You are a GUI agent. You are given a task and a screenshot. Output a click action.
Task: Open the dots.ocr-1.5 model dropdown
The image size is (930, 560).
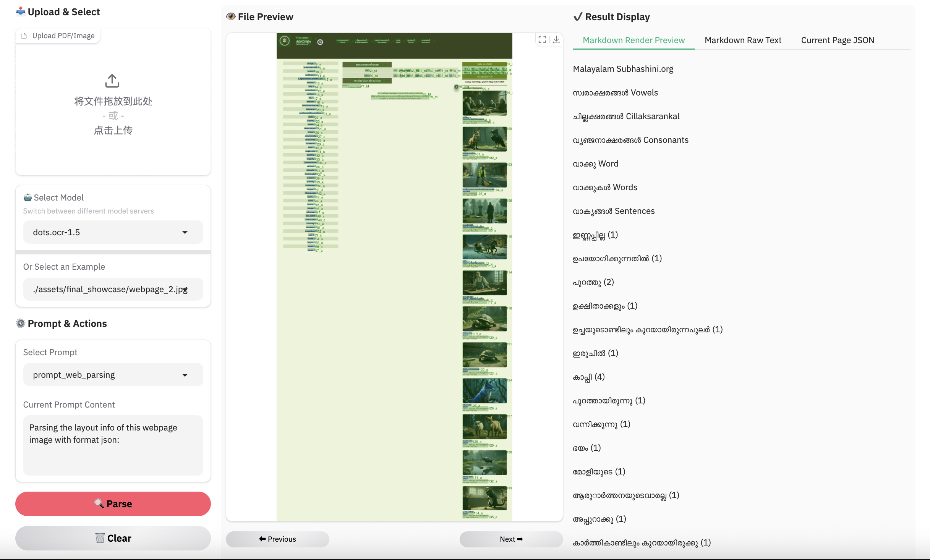[113, 232]
